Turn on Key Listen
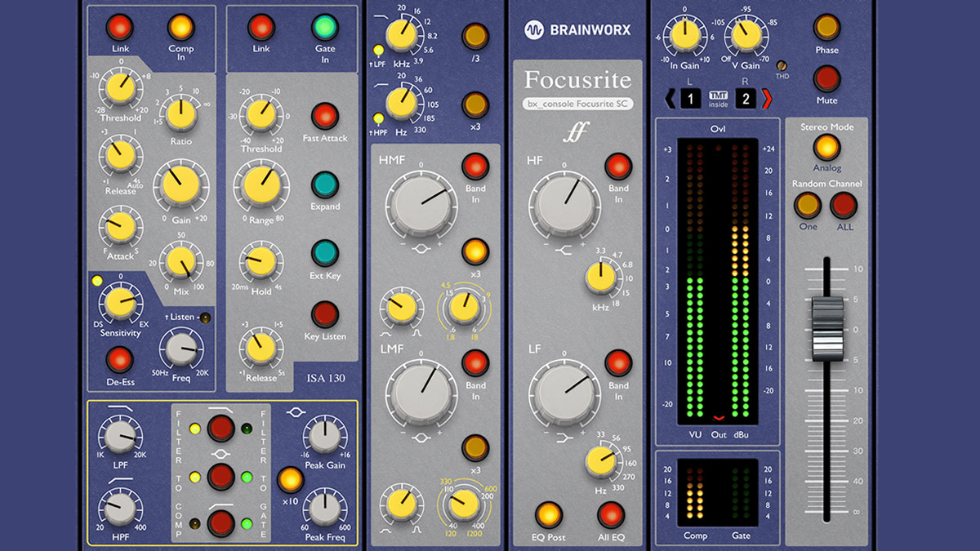 [x=325, y=314]
